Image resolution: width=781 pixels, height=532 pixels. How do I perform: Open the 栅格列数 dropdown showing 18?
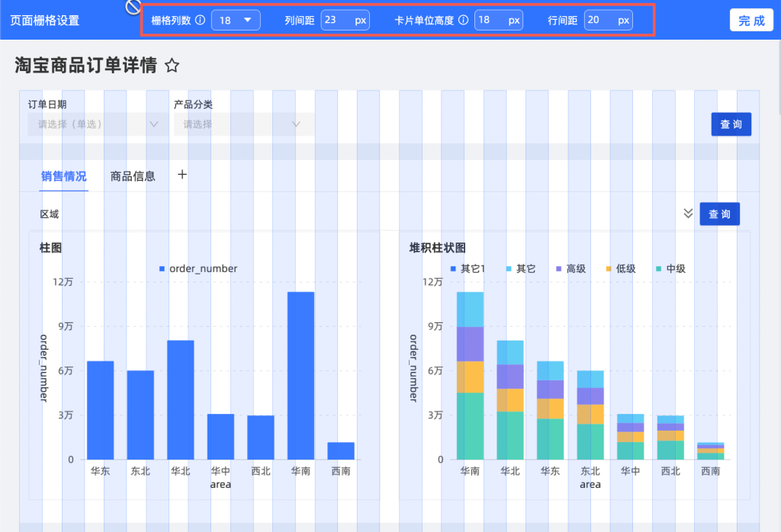pos(235,20)
